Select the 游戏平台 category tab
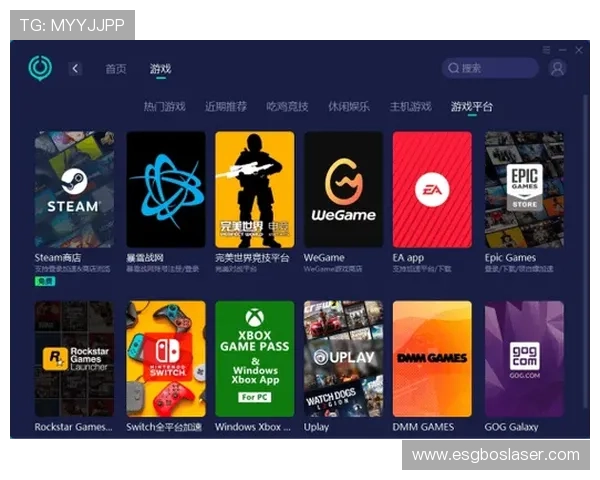Viewport: 600px width, 480px height. pos(472,106)
